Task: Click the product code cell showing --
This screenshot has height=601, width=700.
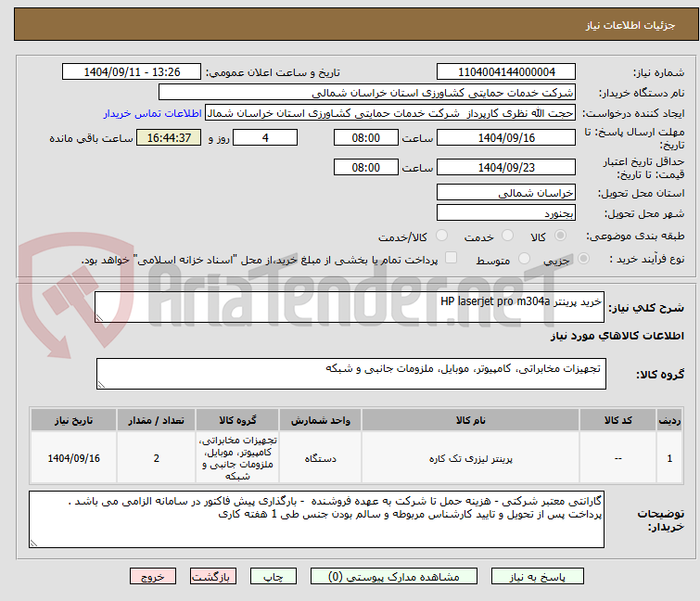Action: pos(617,458)
